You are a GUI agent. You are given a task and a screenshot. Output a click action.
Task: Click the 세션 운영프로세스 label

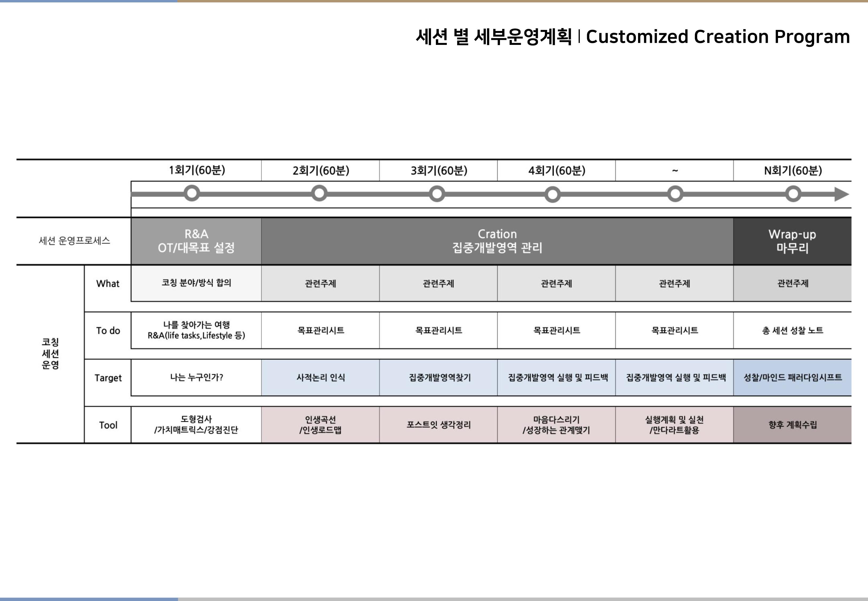(x=74, y=241)
